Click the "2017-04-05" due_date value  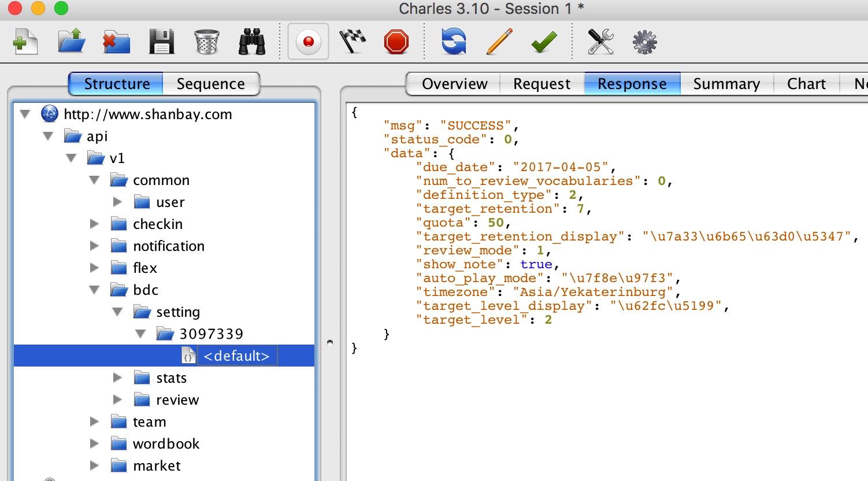(561, 167)
